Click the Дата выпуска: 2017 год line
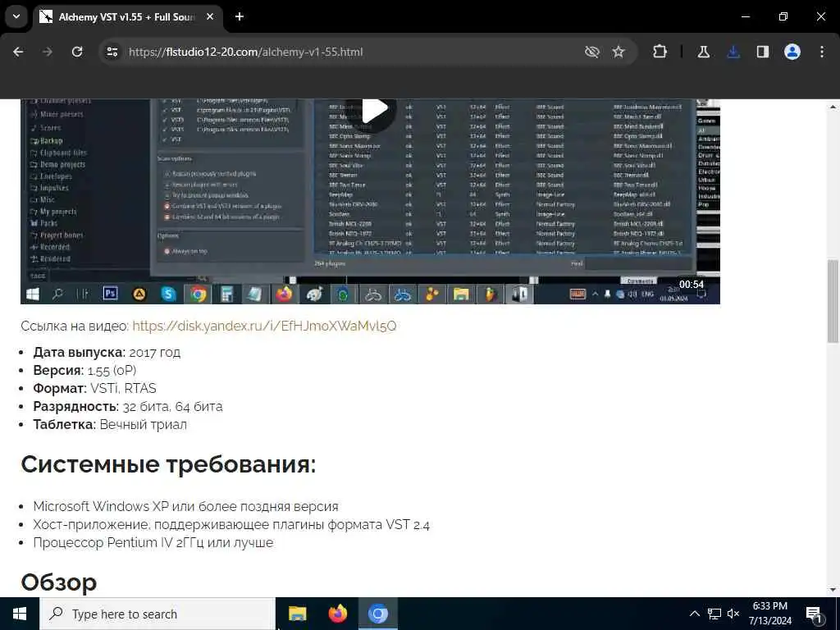 coord(107,353)
